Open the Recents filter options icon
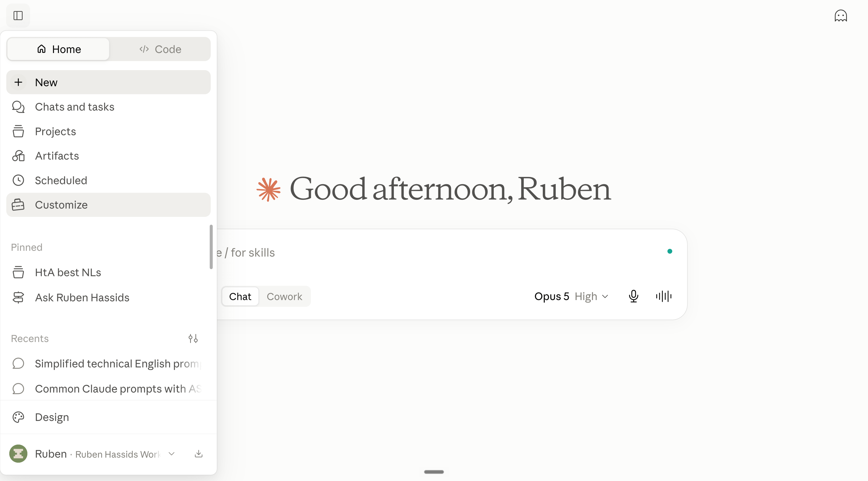 pyautogui.click(x=193, y=339)
